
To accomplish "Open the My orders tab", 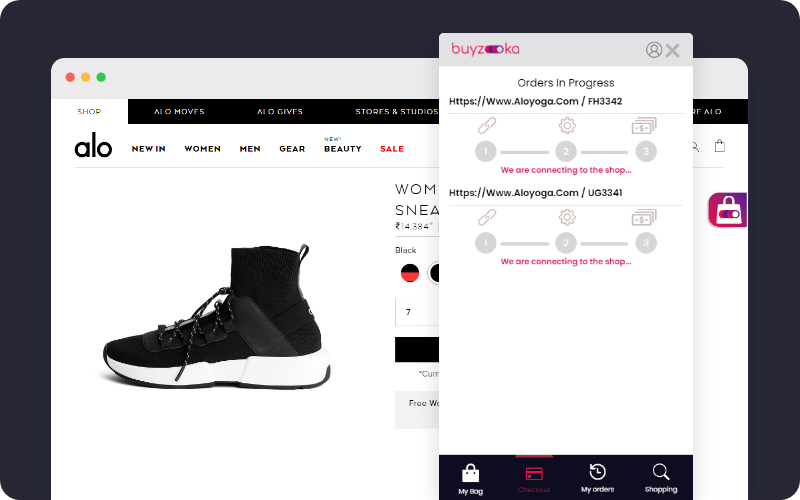I will click(597, 478).
